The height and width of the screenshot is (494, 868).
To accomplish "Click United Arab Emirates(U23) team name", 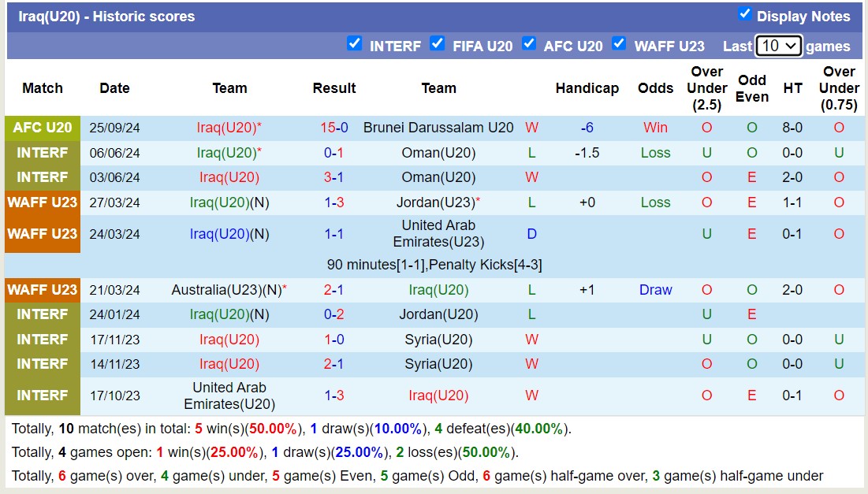I will pyautogui.click(x=438, y=234).
